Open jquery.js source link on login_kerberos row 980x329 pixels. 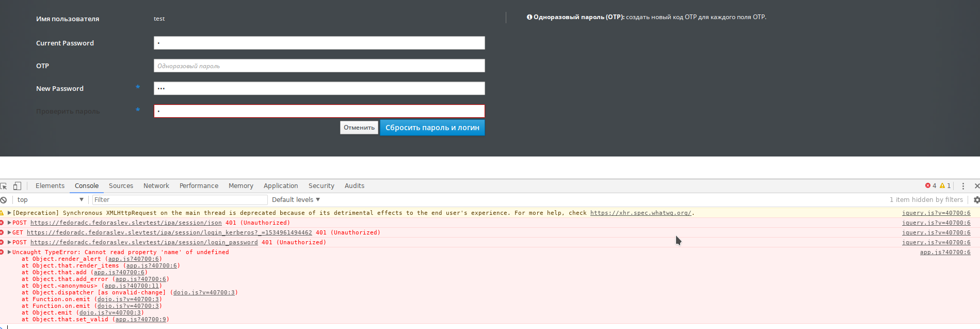point(936,232)
